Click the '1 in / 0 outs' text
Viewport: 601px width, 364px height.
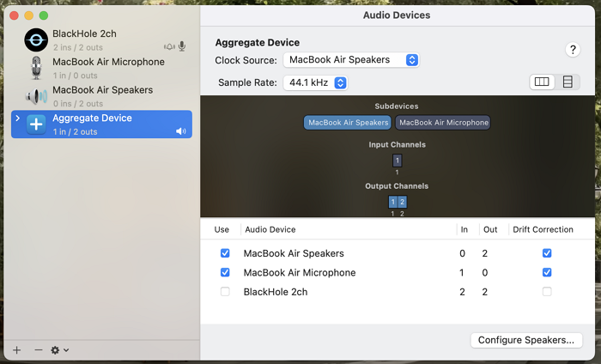76,76
